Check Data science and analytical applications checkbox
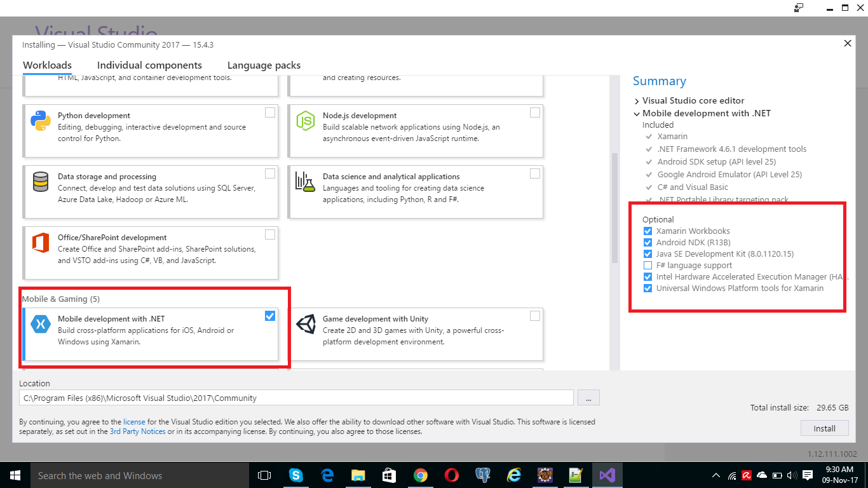868x488 pixels. (x=535, y=173)
